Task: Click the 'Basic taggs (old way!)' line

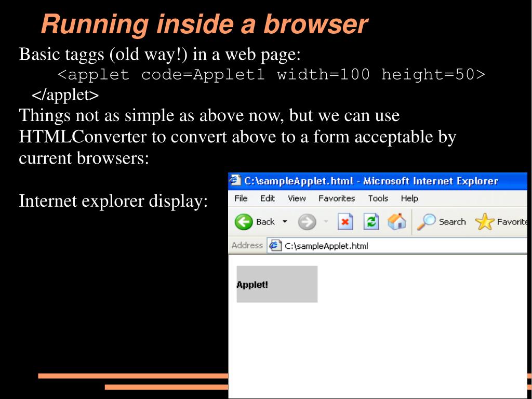Action: [x=160, y=54]
